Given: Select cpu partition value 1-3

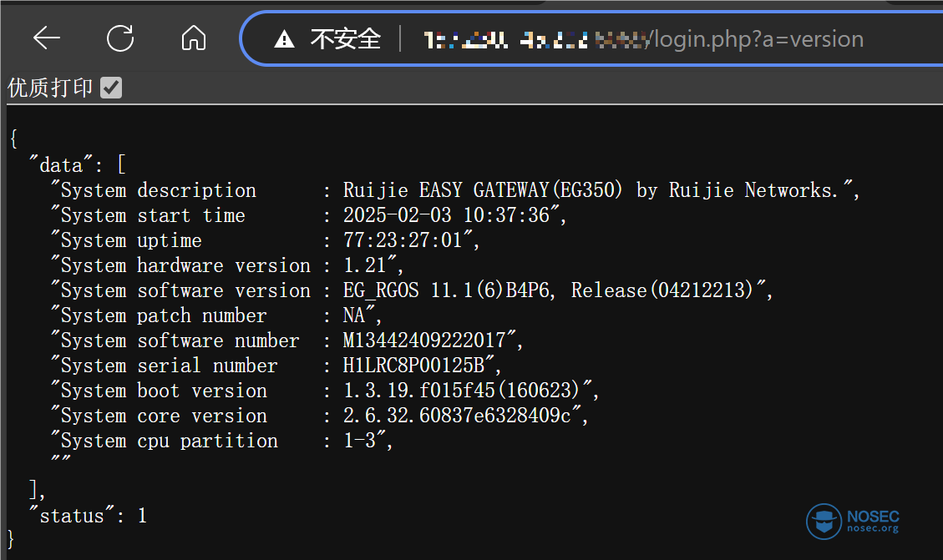Looking at the screenshot, I should tap(360, 441).
